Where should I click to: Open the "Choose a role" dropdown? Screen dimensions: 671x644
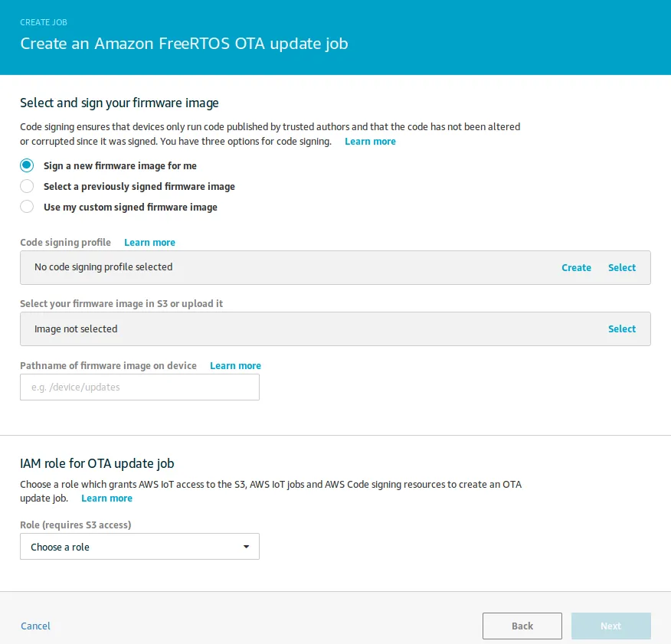pos(139,547)
